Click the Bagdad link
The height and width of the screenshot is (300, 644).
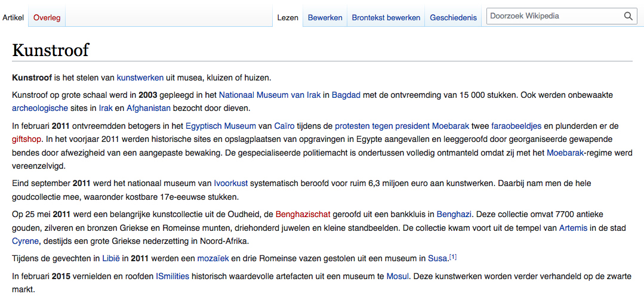pyautogui.click(x=346, y=95)
